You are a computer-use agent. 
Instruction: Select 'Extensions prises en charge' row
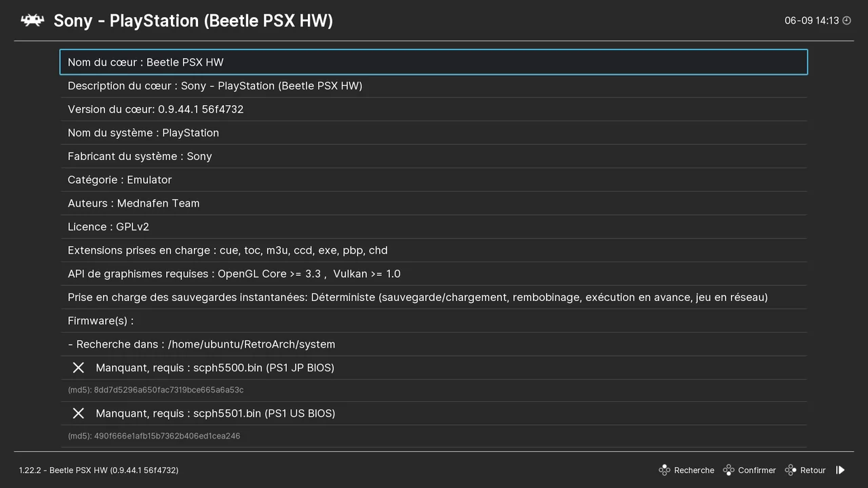point(434,250)
